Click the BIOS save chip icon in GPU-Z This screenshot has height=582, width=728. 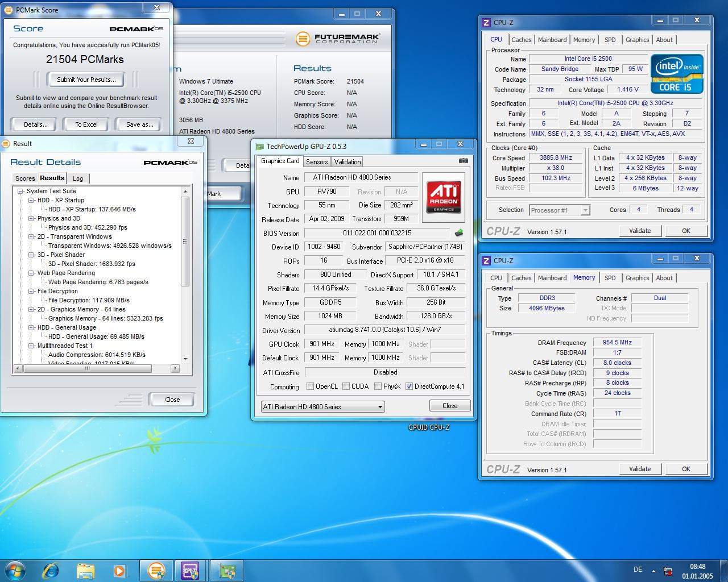tap(459, 232)
